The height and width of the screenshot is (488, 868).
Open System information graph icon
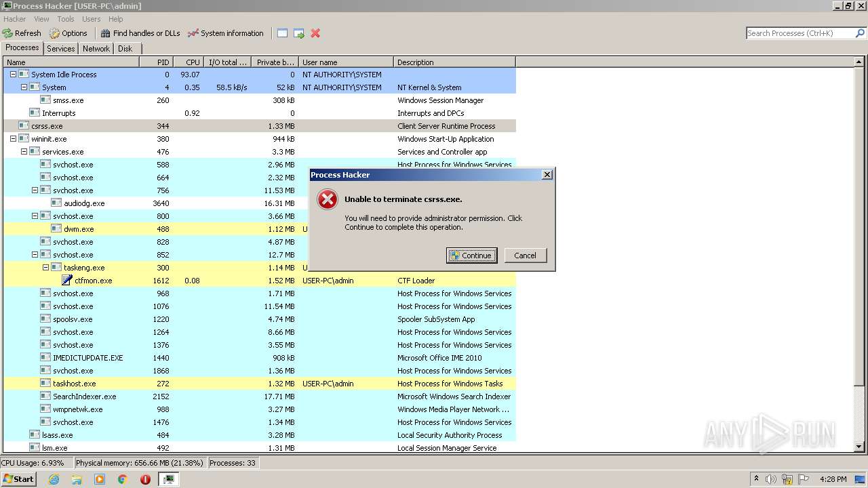193,33
